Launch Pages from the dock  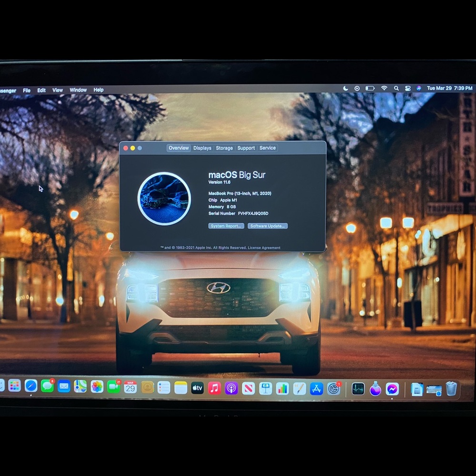(299, 389)
